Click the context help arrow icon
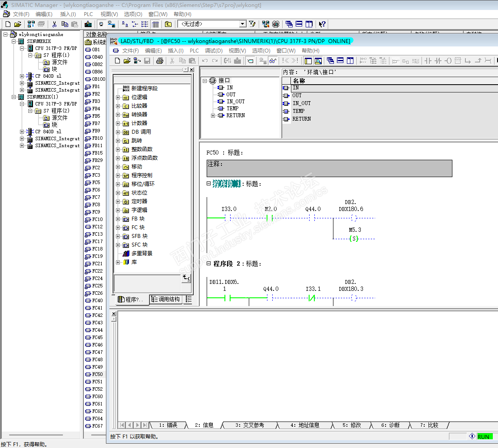Image resolution: width=498 pixels, height=448 pixels. click(x=322, y=24)
